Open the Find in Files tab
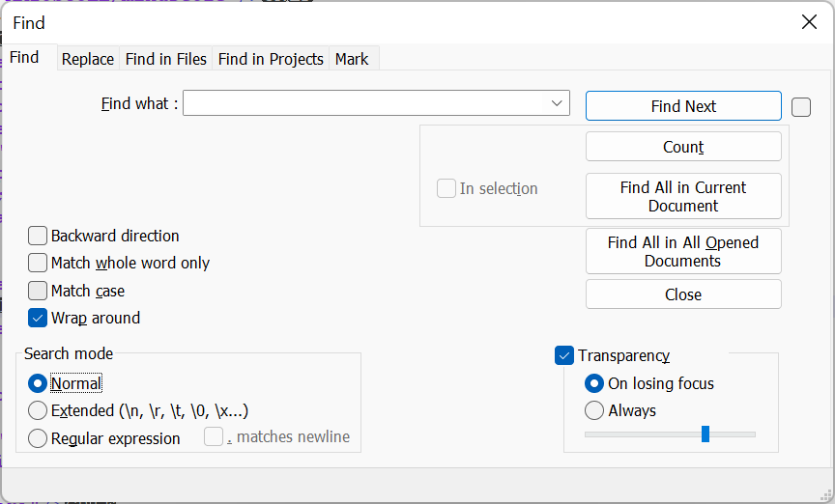 click(x=165, y=59)
